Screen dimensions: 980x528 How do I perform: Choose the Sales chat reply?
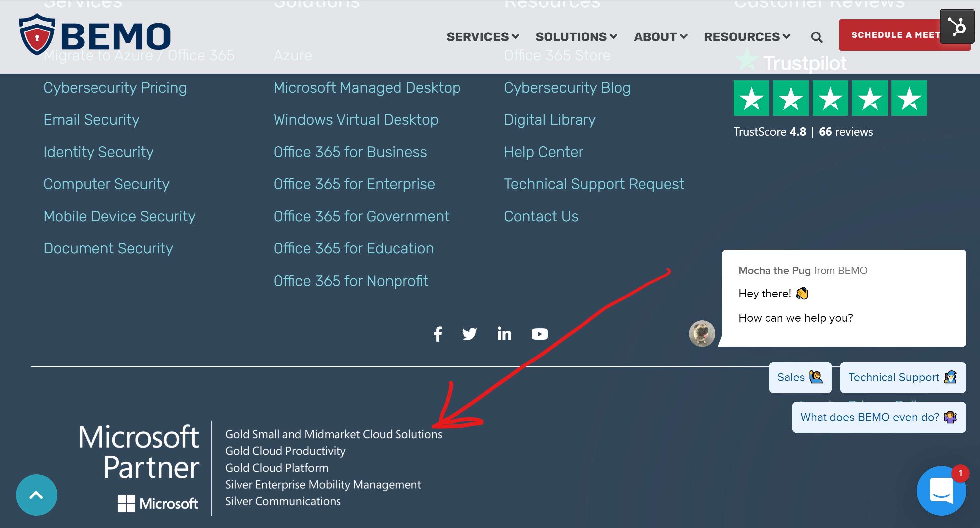[x=800, y=377]
